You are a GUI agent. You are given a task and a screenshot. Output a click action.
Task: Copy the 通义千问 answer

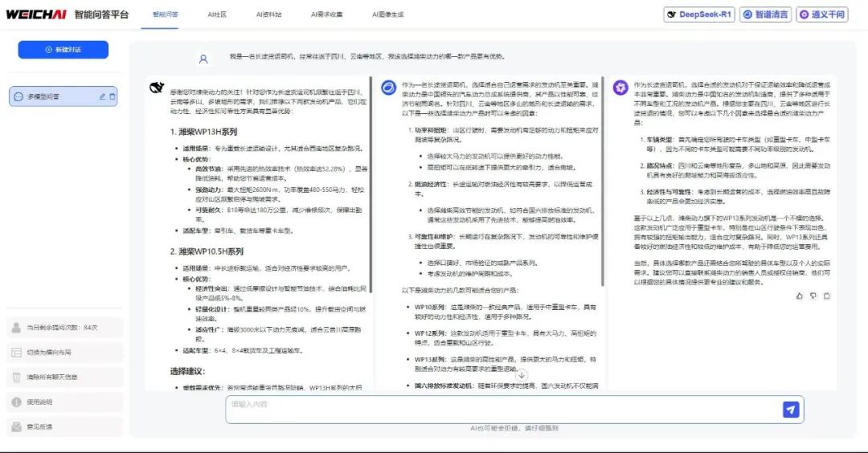click(827, 296)
